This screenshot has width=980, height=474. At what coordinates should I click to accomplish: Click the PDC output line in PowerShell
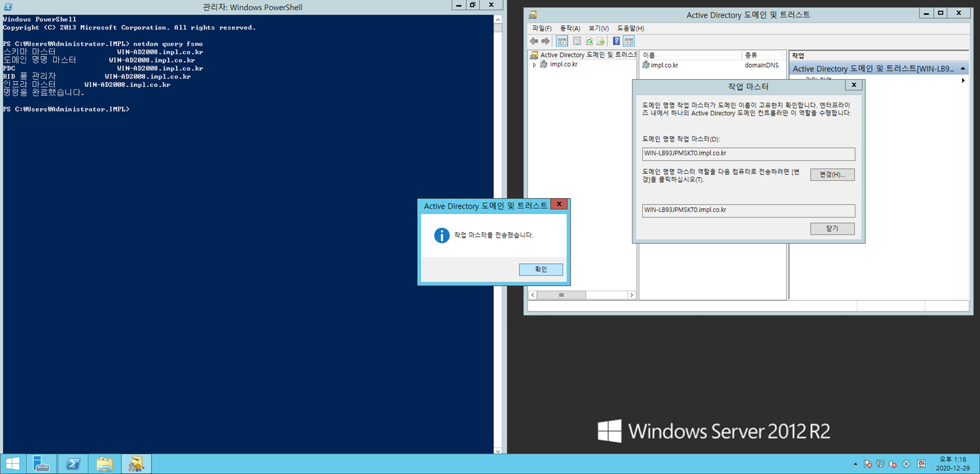pyautogui.click(x=103, y=68)
